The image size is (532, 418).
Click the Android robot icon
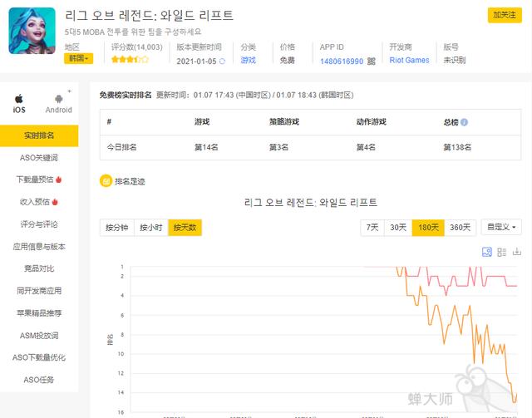59,99
